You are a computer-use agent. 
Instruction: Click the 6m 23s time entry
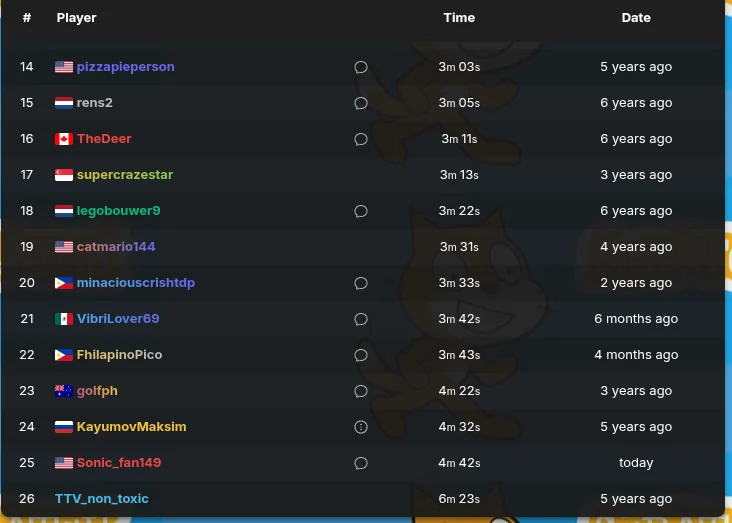459,499
